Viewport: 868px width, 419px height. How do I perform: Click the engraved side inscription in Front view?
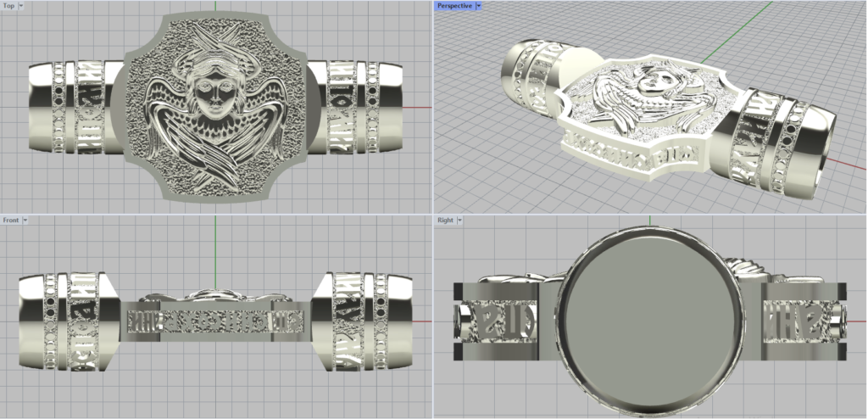click(x=212, y=321)
